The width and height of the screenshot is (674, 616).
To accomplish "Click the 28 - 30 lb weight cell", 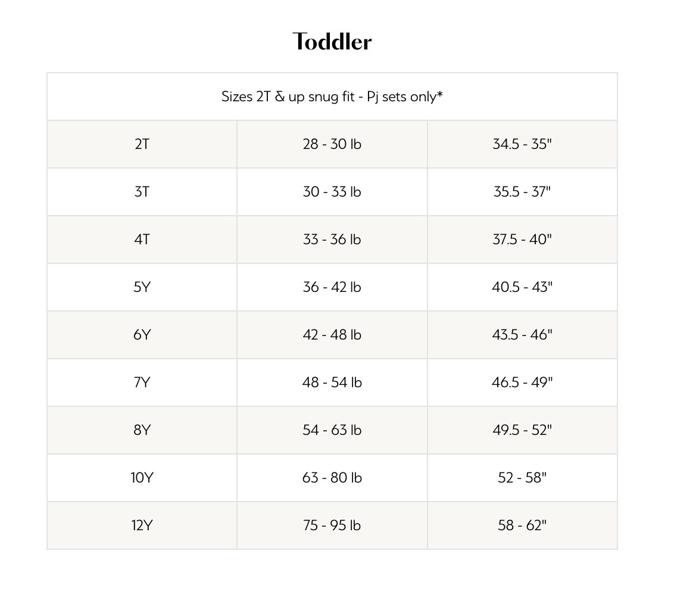I will (332, 144).
